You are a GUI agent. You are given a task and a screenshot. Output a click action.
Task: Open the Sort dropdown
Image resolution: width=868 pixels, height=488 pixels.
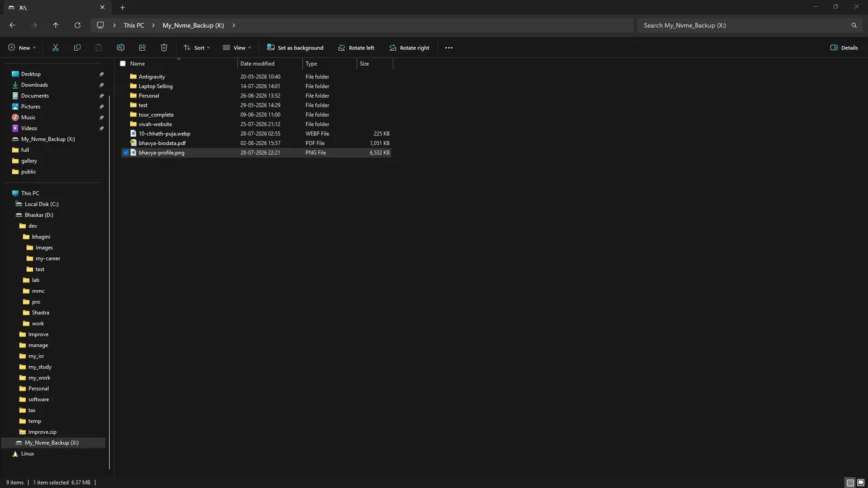197,47
